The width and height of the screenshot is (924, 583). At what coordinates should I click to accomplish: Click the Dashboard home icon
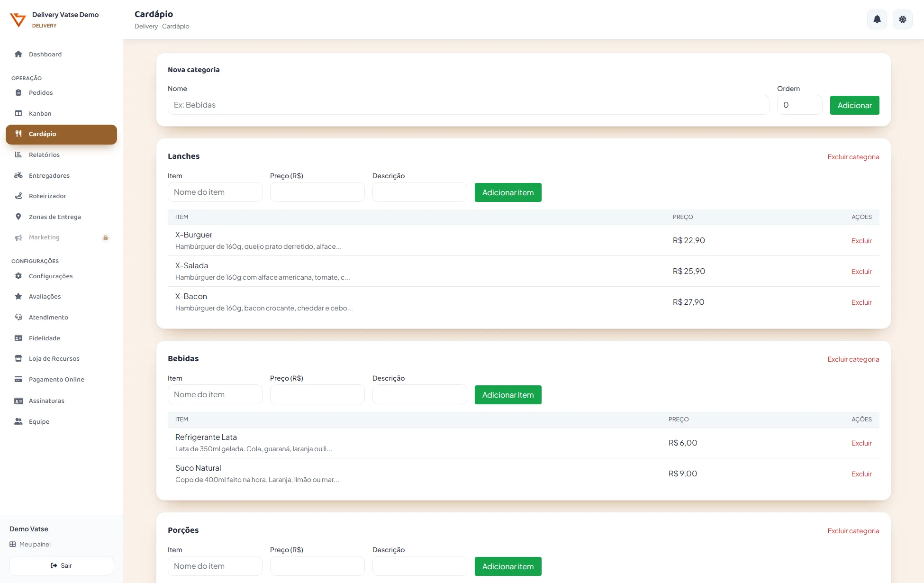[18, 54]
